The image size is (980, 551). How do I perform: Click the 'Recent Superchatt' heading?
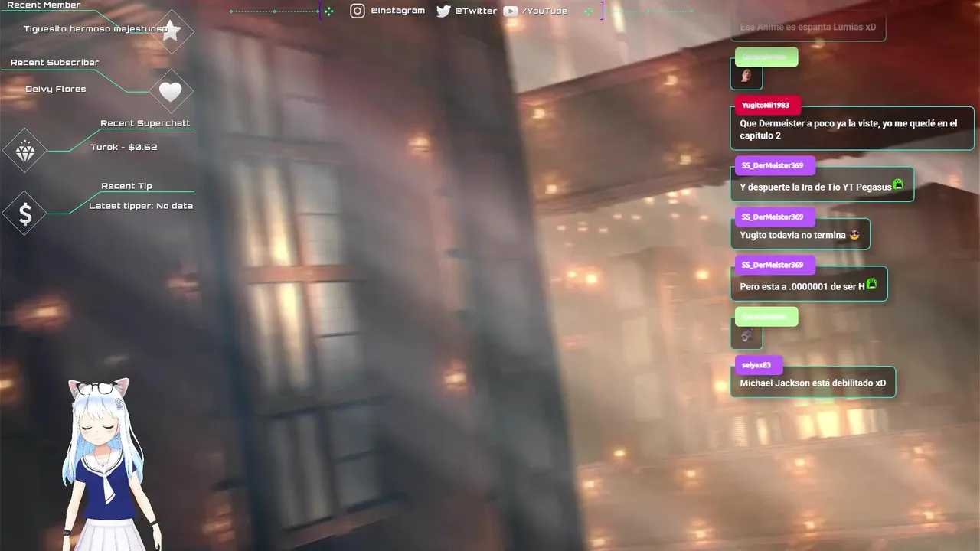pyautogui.click(x=145, y=123)
